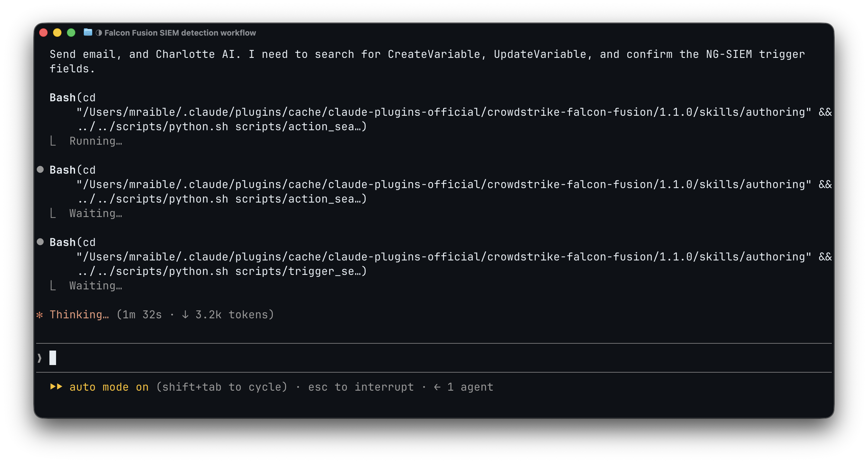Click the yellow minimize window button

click(x=57, y=33)
